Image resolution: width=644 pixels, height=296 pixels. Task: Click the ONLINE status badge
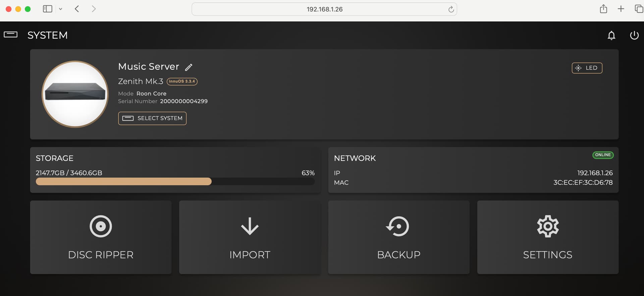click(603, 155)
